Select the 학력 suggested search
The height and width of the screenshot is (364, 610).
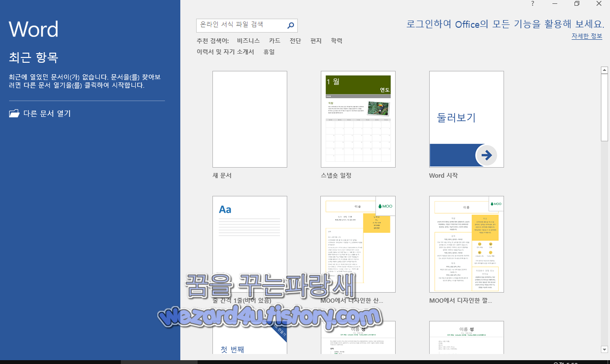point(337,41)
